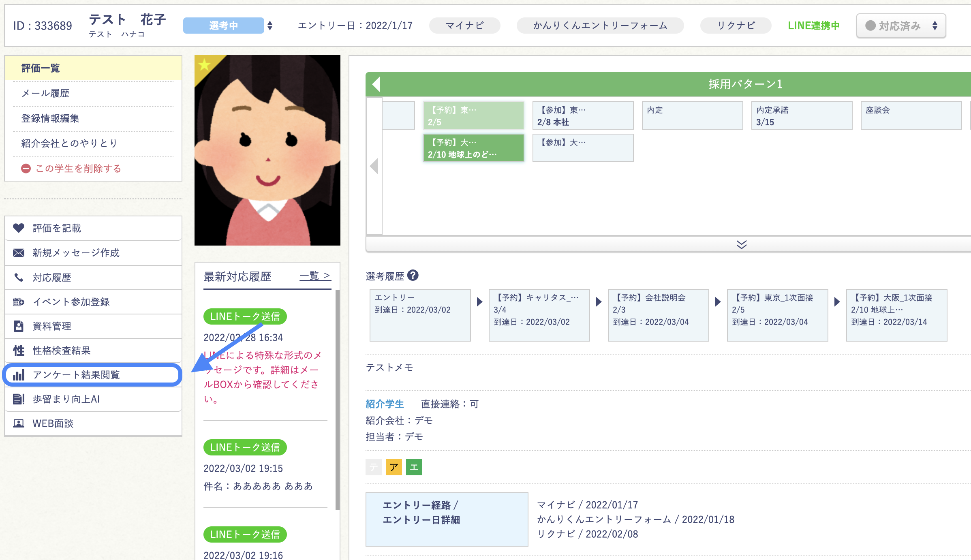Click LINEトーク送信 badge dated 2022/03/02 19:15
This screenshot has height=560, width=971.
(245, 447)
